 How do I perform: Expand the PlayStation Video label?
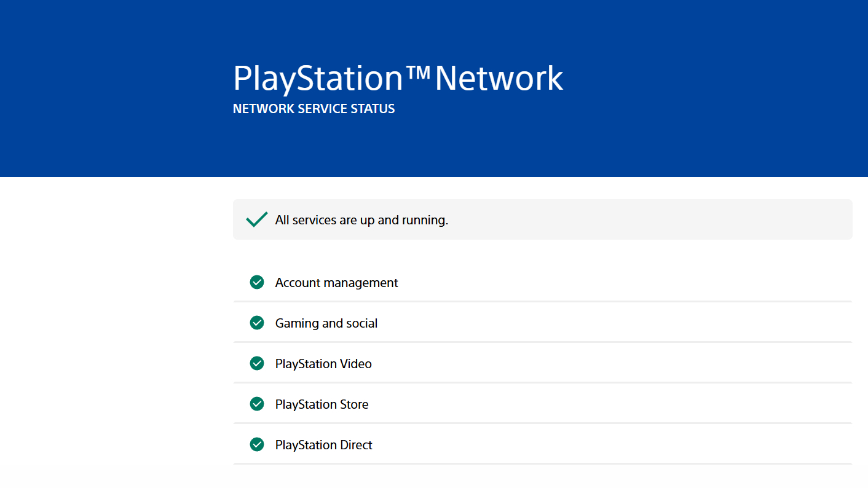(x=323, y=364)
